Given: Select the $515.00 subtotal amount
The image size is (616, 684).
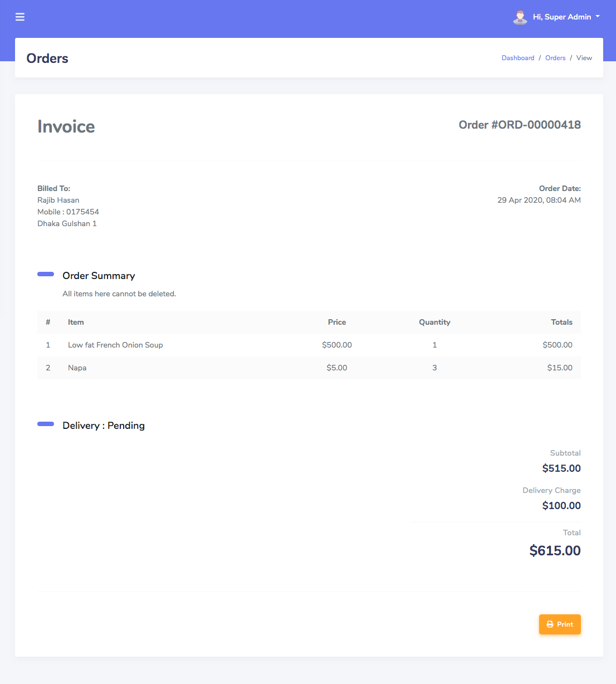Looking at the screenshot, I should coord(561,468).
